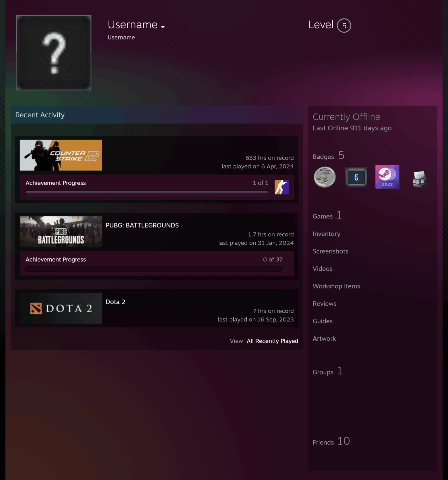
Task: Click the level 5 circle badge
Action: [344, 25]
